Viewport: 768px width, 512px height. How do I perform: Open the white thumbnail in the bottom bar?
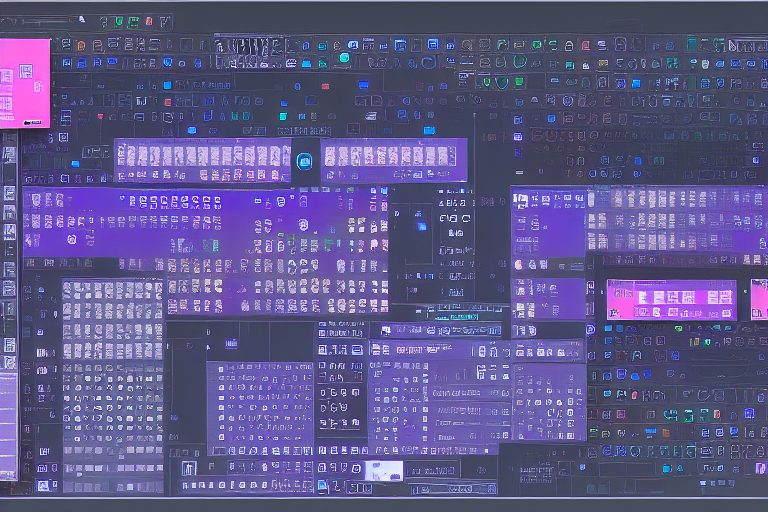click(x=383, y=470)
